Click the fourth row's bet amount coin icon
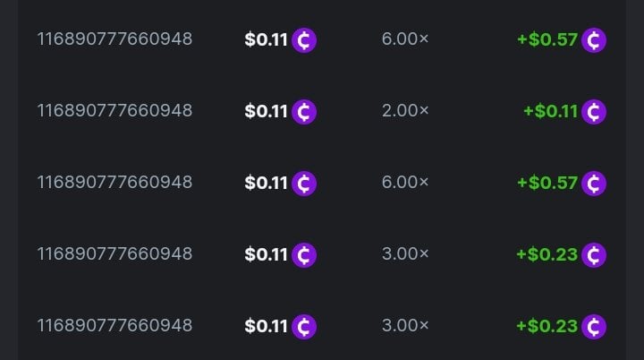Viewport: 644px width, 360px height. 304,255
